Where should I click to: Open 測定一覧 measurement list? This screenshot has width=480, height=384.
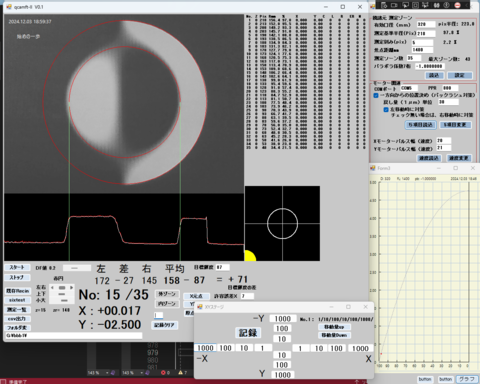coord(17,310)
